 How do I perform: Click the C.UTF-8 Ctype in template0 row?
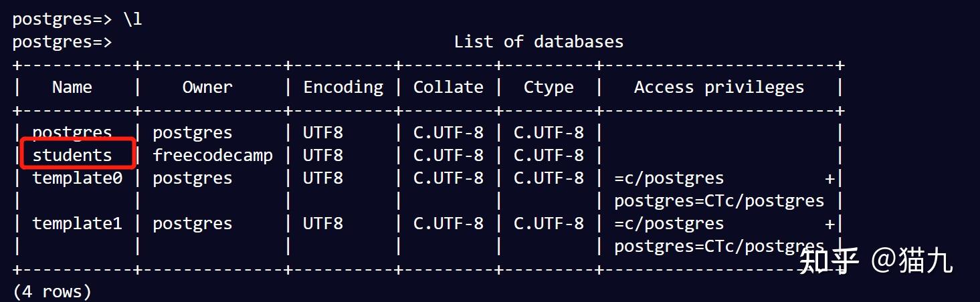pos(549,178)
